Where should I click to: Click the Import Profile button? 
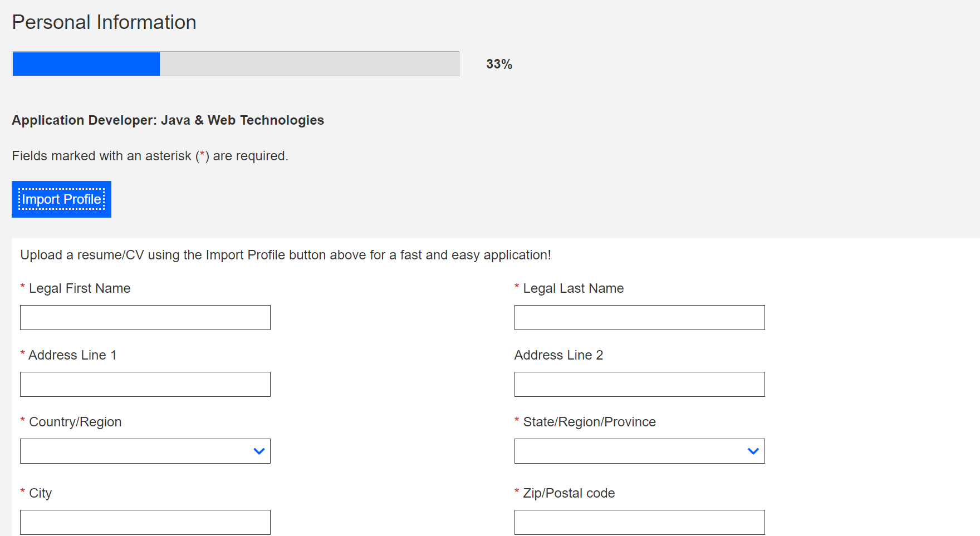click(61, 199)
